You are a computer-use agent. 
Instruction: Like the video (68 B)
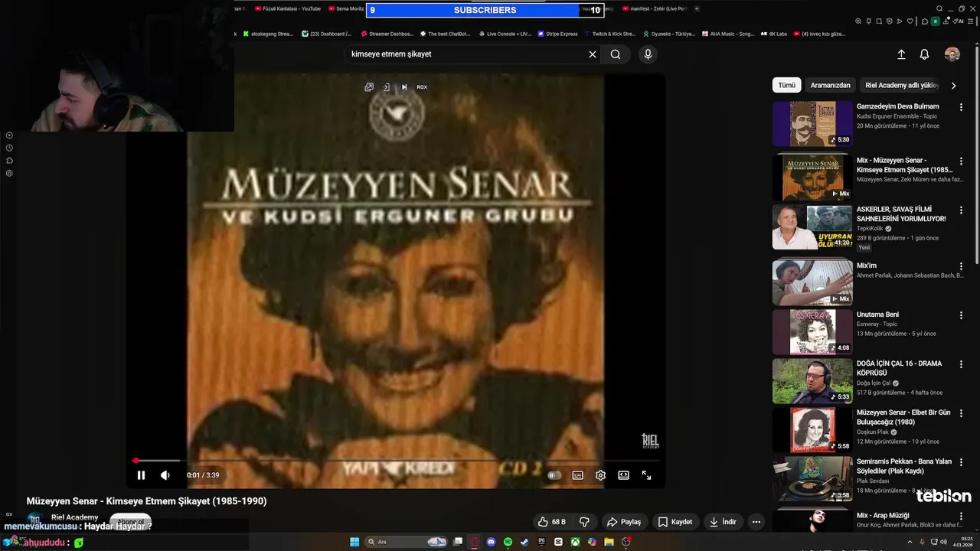point(551,522)
